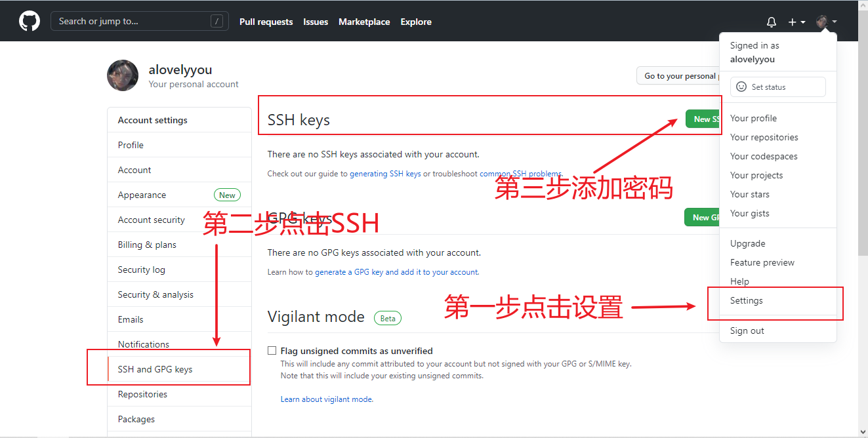Screen dimensions: 868x438
Task: Open Profile in account settings sidebar
Action: click(x=179, y=145)
